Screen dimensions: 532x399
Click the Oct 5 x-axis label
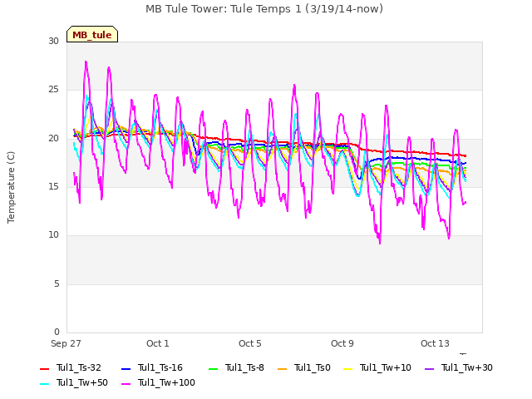[250, 343]
